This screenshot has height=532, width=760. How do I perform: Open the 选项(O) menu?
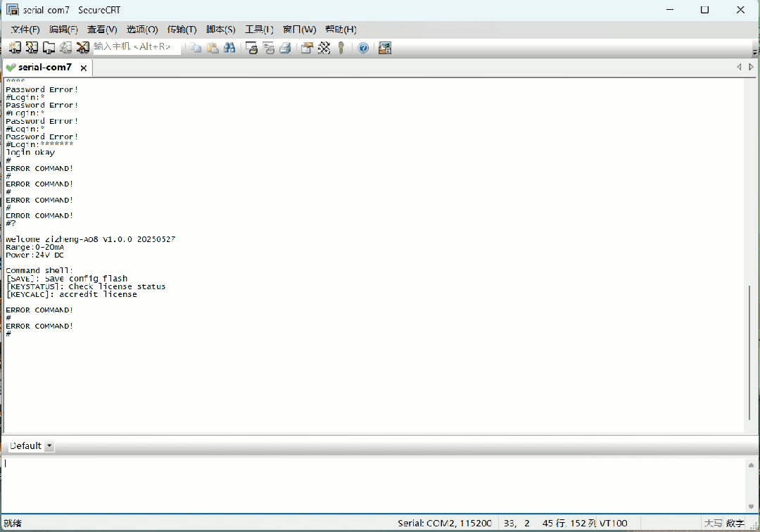[x=141, y=30]
